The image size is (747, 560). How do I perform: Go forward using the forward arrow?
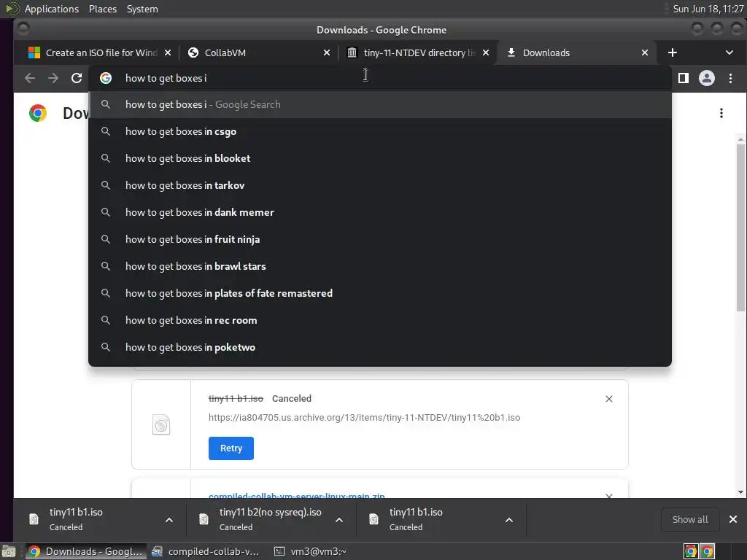coord(53,78)
